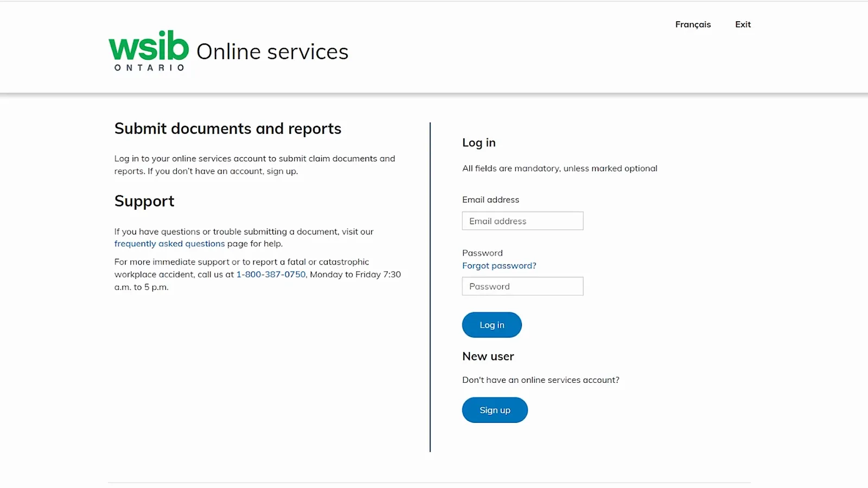This screenshot has height=488, width=868.
Task: Focus the Email address field
Action: pyautogui.click(x=522, y=221)
